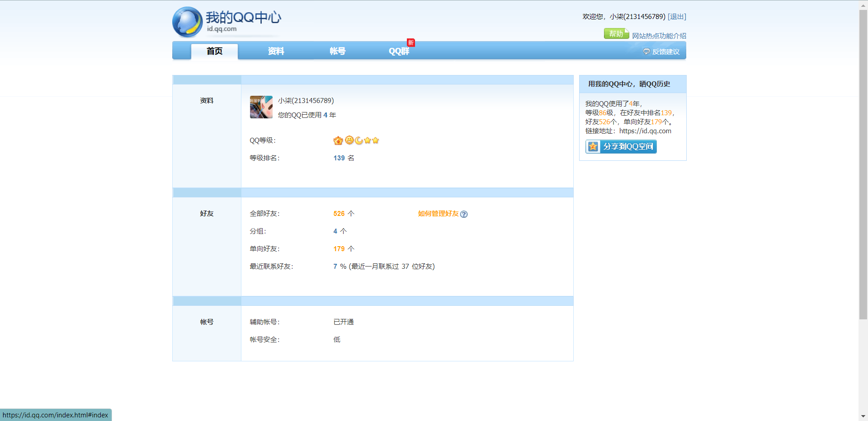868x421 pixels.
Task: Open 网站热点功能介绍 link
Action: pyautogui.click(x=659, y=36)
